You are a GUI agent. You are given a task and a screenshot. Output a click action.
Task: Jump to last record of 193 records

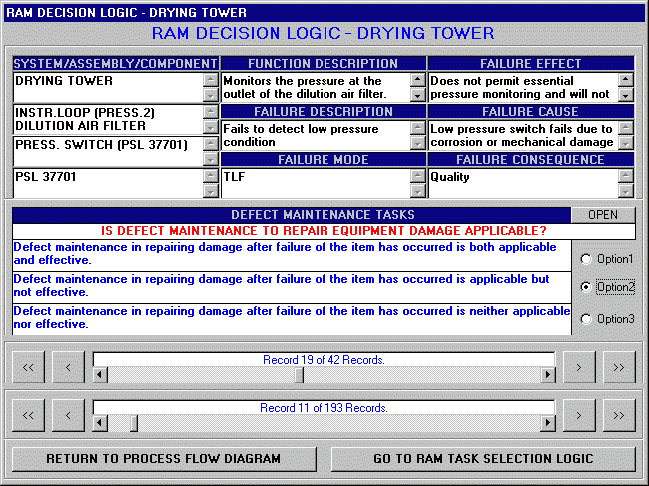619,415
